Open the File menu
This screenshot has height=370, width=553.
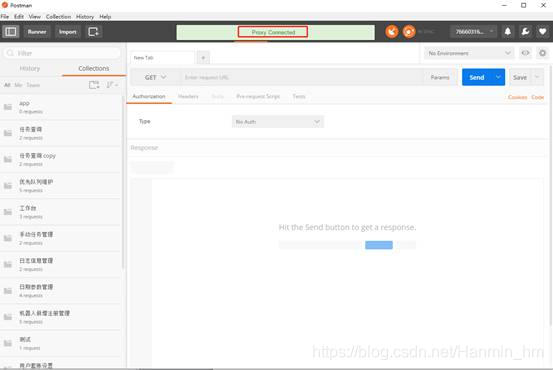(5, 16)
